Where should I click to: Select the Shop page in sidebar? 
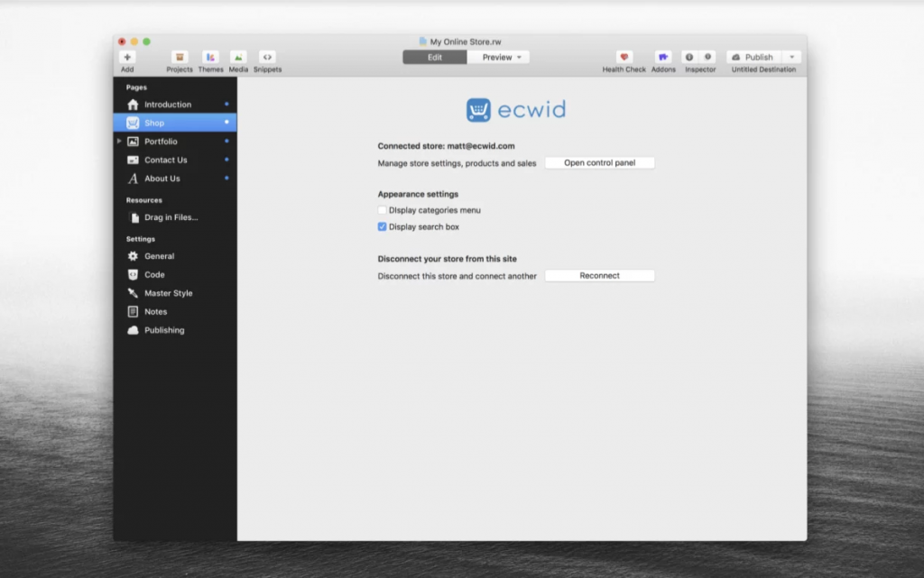pos(175,123)
